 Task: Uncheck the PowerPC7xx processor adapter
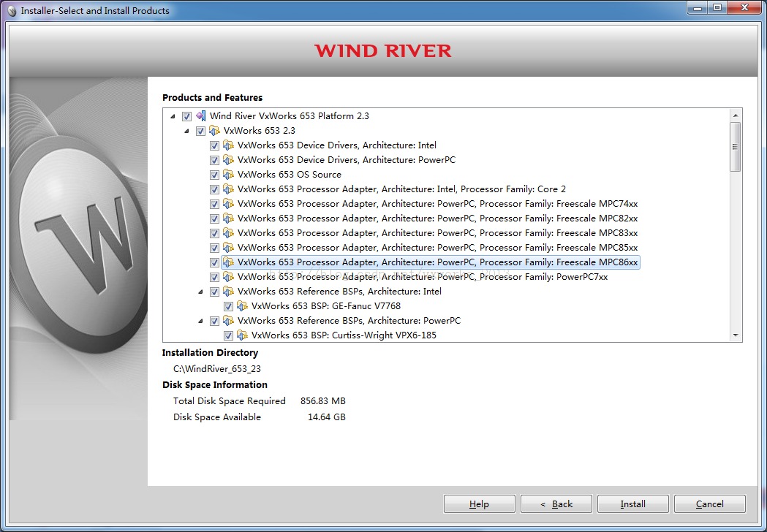coord(214,277)
